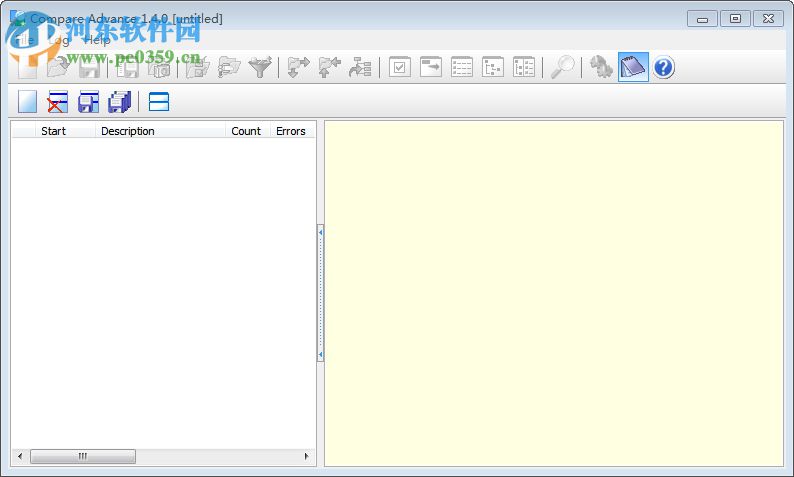Click the folder with squares icon

tap(197, 67)
